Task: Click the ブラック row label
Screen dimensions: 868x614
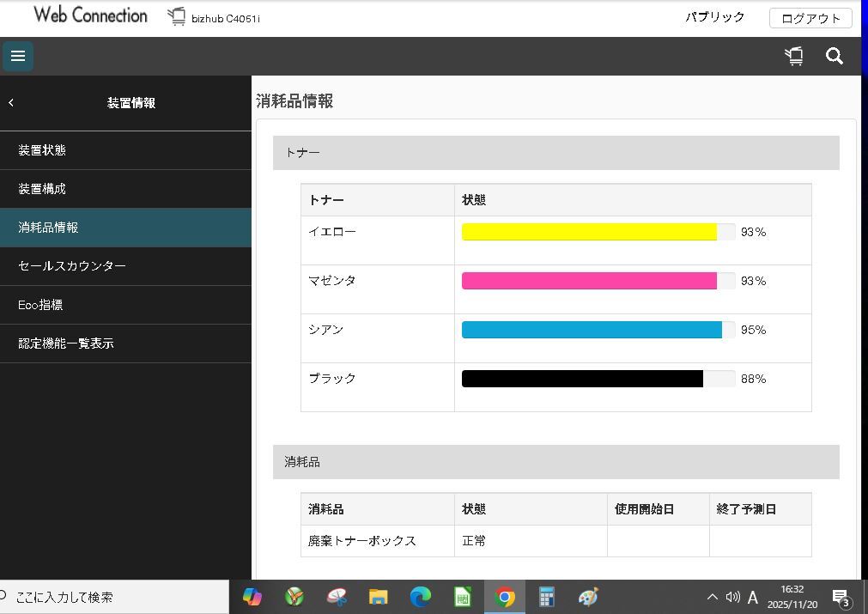Action: pos(332,379)
